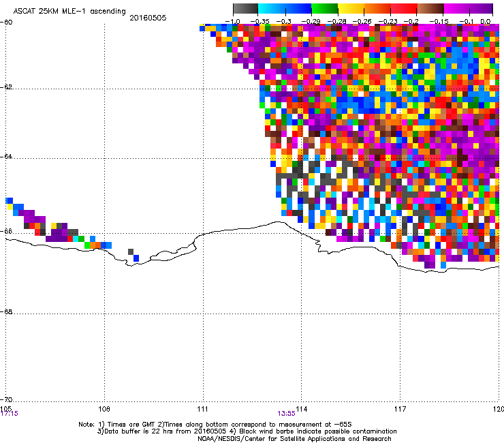Screen dimensions: 504x443
Task: Click the green segment of the color bar
Action: click(324, 9)
